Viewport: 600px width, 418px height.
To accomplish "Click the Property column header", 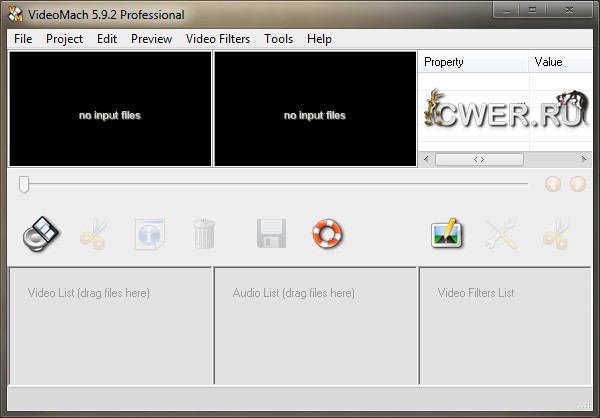I will tap(472, 62).
